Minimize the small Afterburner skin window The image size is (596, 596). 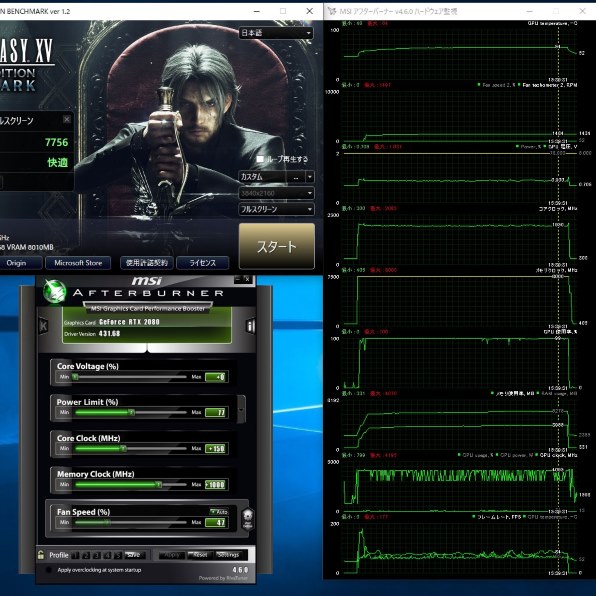[238, 279]
